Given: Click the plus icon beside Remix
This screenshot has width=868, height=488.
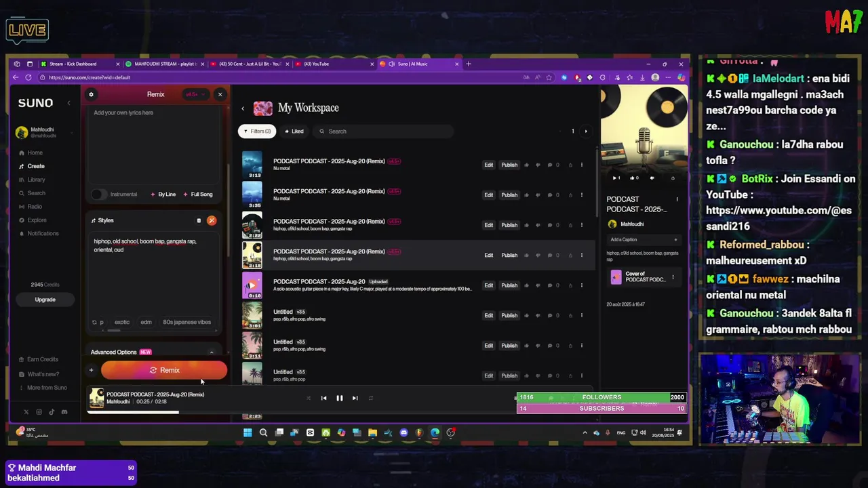Looking at the screenshot, I should (91, 370).
